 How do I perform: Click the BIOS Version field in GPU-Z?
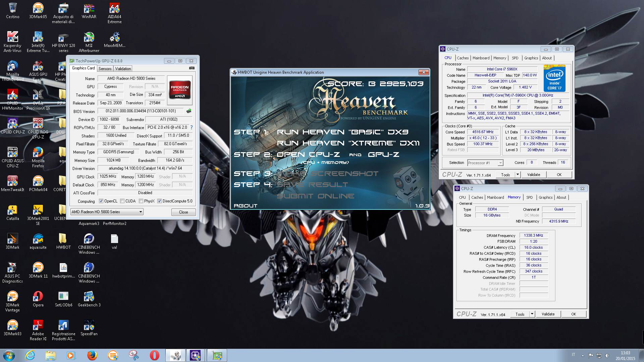pyautogui.click(x=141, y=111)
